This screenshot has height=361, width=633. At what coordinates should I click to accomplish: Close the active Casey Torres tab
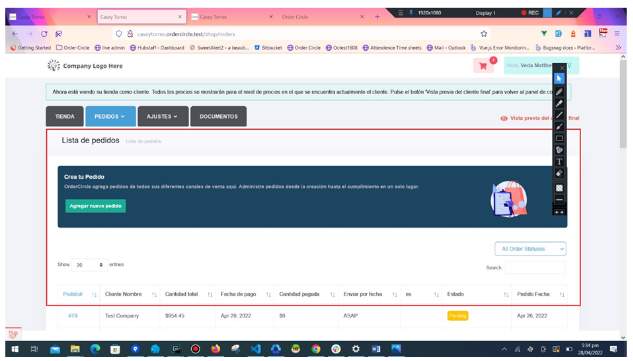(180, 17)
